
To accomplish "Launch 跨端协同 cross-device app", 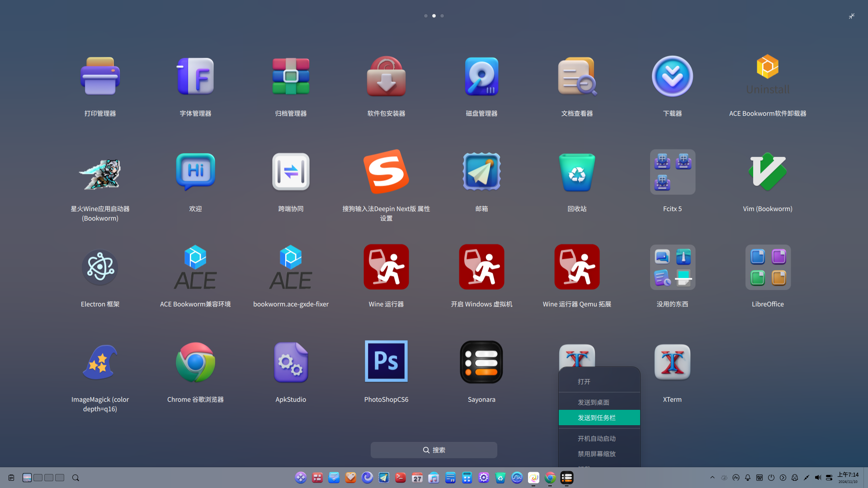I will pyautogui.click(x=291, y=172).
